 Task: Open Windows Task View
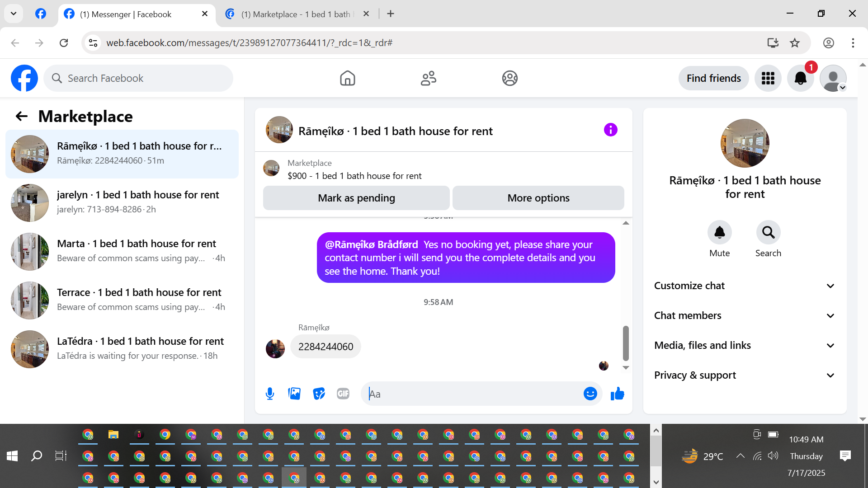click(61, 456)
